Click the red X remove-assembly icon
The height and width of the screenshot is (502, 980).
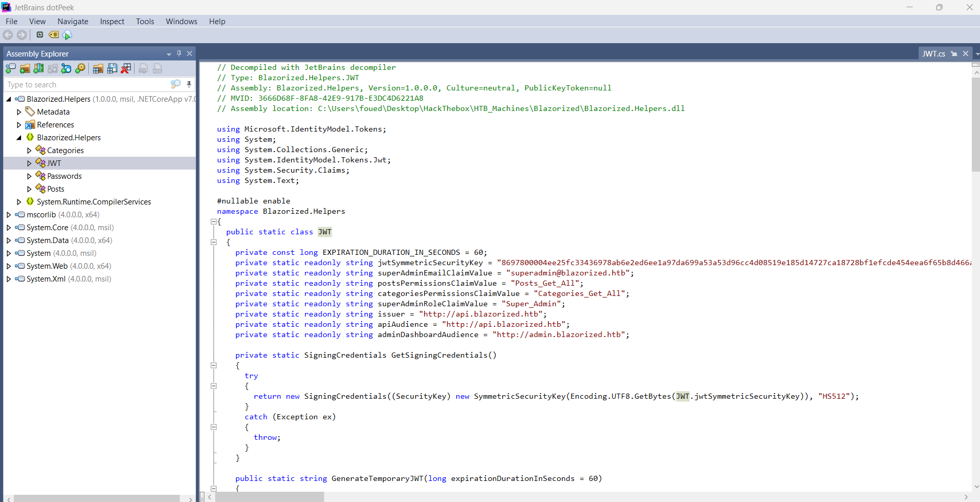pyautogui.click(x=126, y=68)
